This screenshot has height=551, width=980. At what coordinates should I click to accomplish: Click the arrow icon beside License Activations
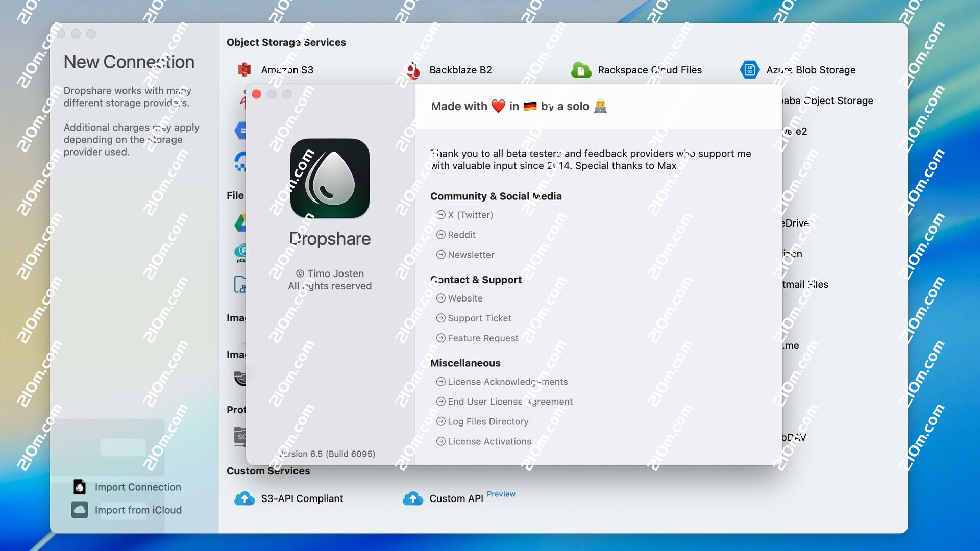tap(441, 441)
